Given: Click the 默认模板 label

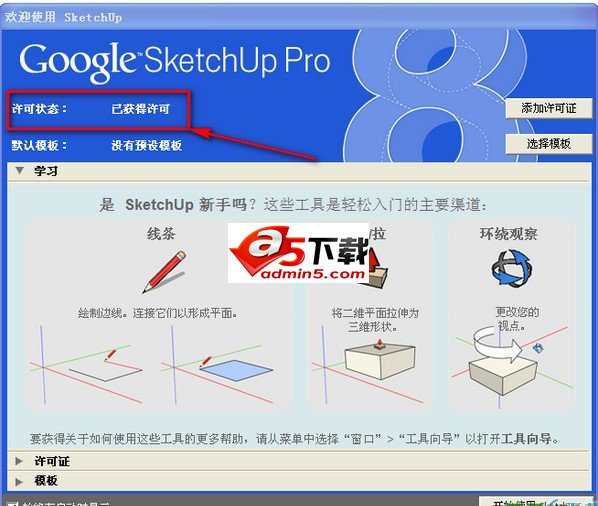Looking at the screenshot, I should tap(39, 145).
